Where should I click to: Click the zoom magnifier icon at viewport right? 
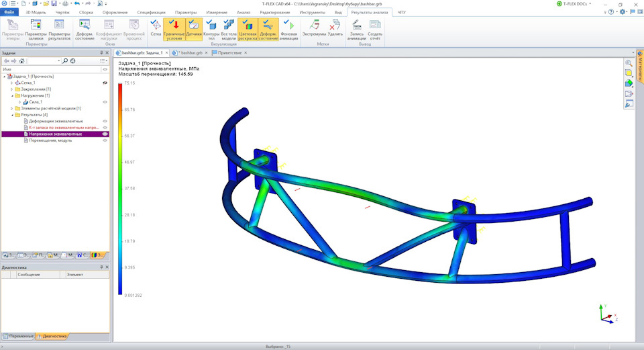coord(629,63)
